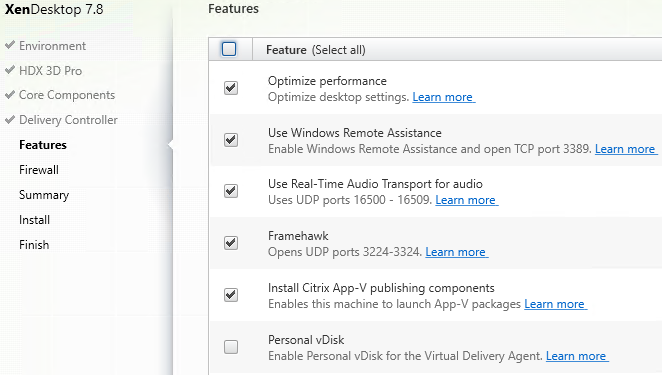
Task: Click the UDP ports 3224-3324 description
Action: pyautogui.click(x=345, y=252)
